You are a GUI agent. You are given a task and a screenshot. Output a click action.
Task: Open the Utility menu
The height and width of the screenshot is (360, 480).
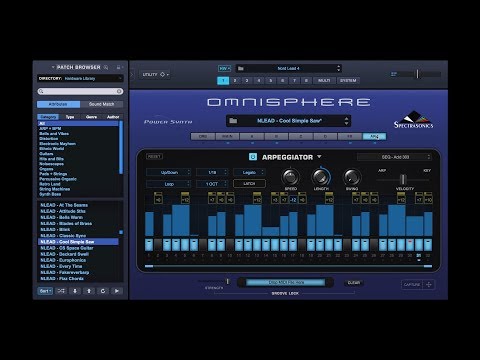[x=156, y=74]
